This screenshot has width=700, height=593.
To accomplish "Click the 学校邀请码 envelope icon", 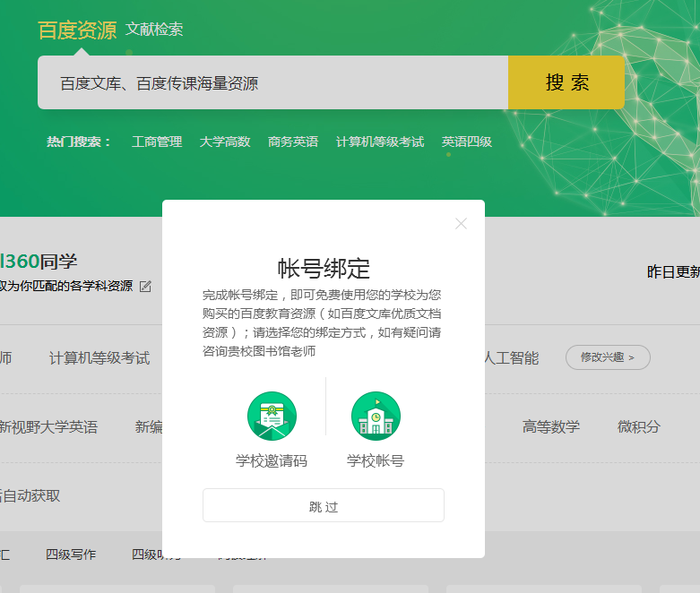I will [272, 417].
